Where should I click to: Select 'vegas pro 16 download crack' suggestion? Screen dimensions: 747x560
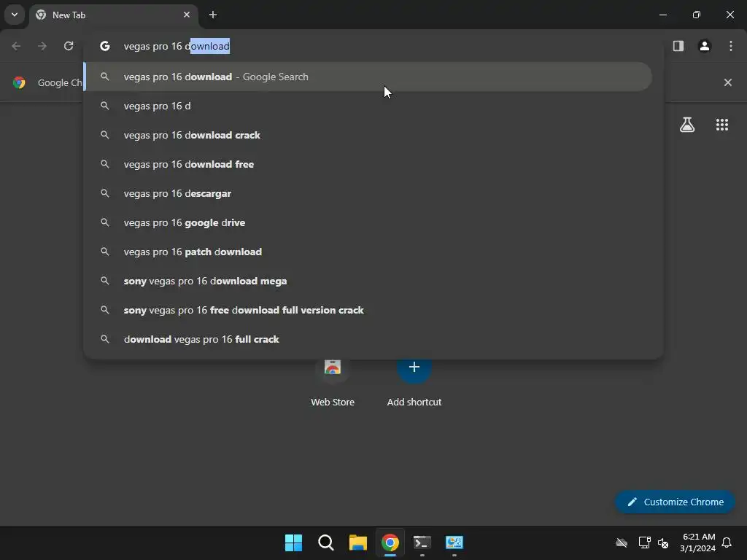tap(368, 135)
